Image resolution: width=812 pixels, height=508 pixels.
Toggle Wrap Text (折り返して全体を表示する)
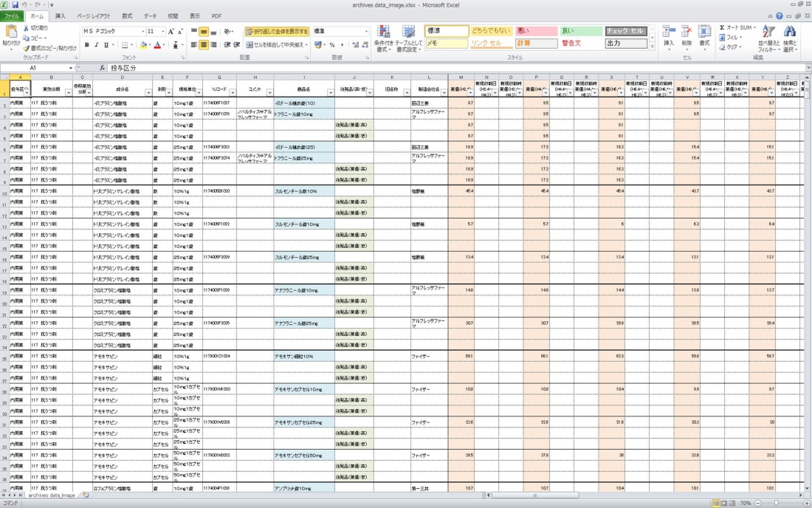277,32
